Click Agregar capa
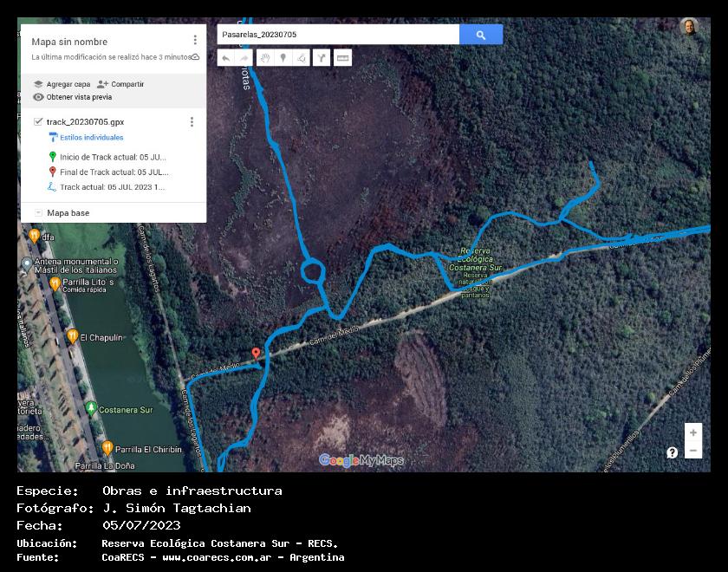 [62, 84]
